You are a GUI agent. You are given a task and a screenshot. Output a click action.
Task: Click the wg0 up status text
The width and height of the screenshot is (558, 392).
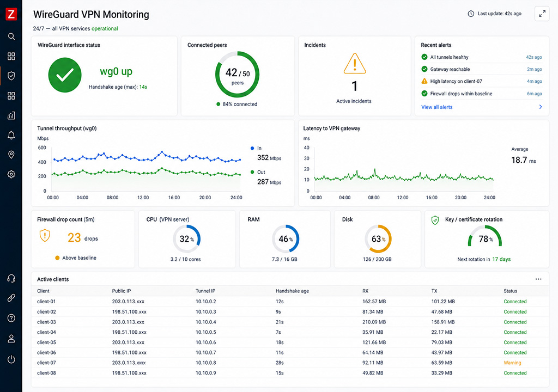click(x=116, y=71)
